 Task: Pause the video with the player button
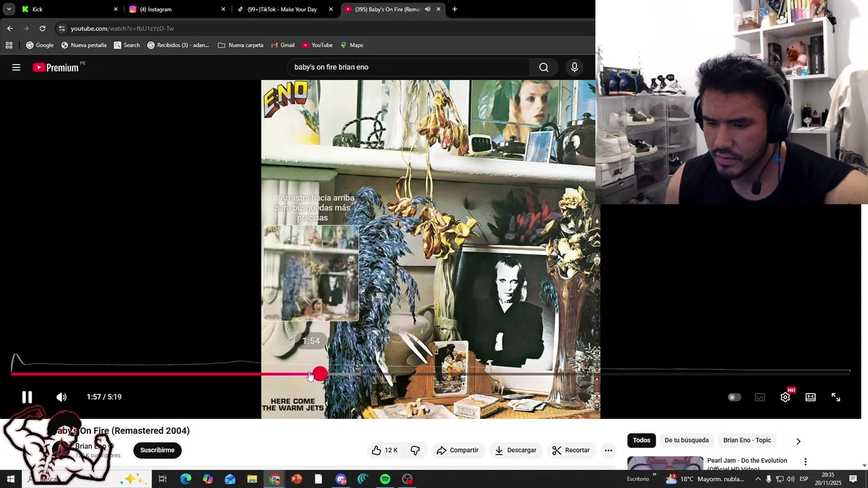tap(27, 397)
